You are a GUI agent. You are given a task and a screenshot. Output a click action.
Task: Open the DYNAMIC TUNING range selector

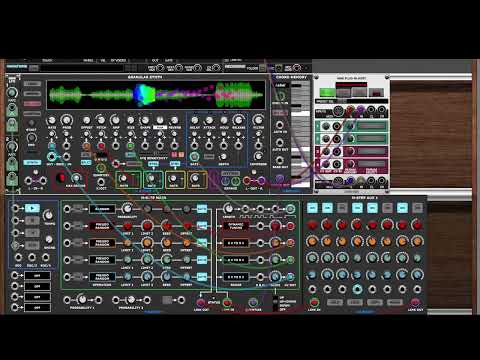click(x=236, y=226)
